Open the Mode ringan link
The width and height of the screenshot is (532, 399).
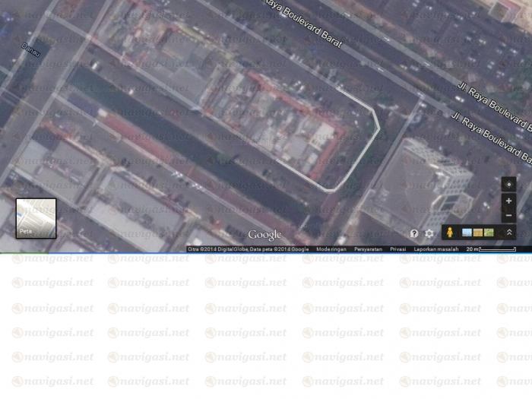click(331, 249)
